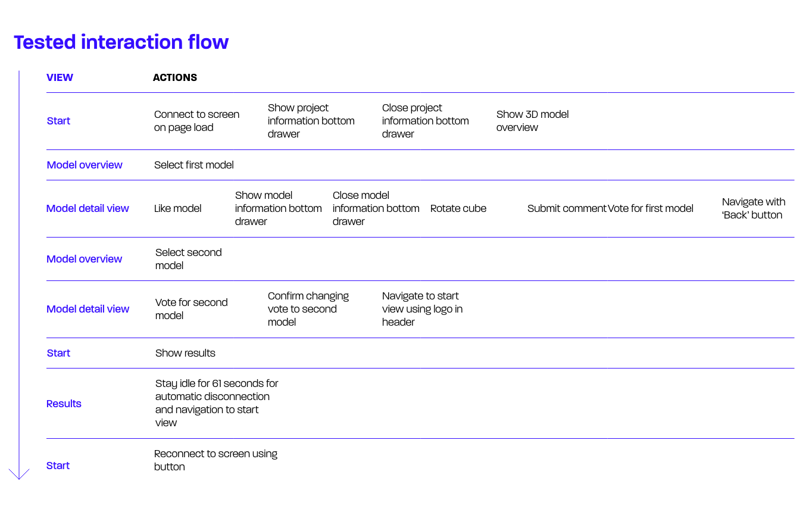812x512 pixels.
Task: Select "Navigate to start view using logo" text
Action: [421, 309]
